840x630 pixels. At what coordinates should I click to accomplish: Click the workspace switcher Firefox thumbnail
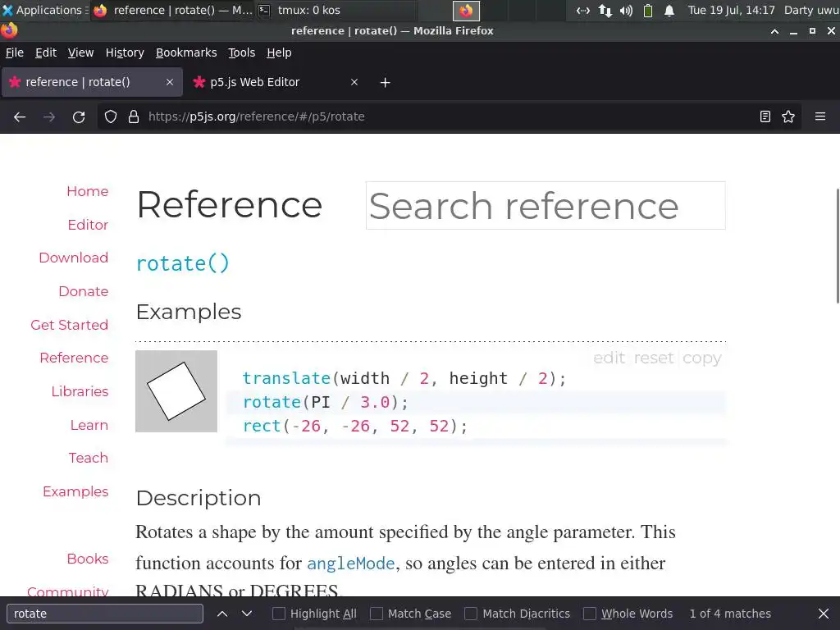(x=466, y=10)
